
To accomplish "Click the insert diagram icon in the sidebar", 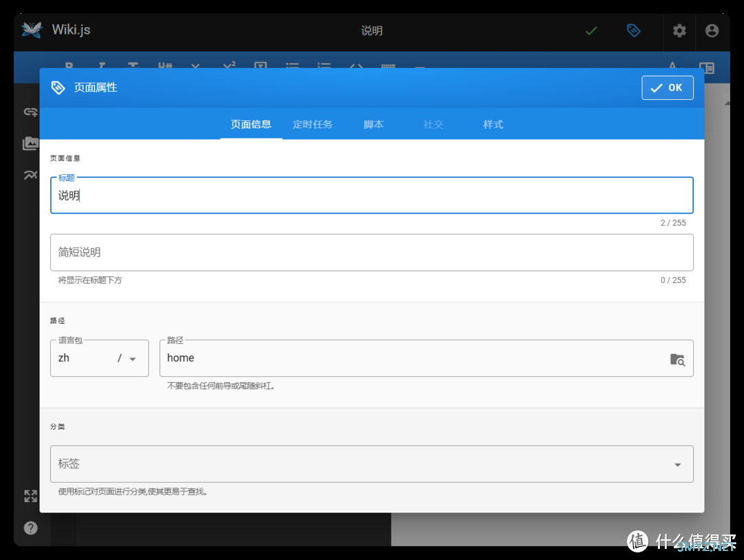I will [31, 175].
